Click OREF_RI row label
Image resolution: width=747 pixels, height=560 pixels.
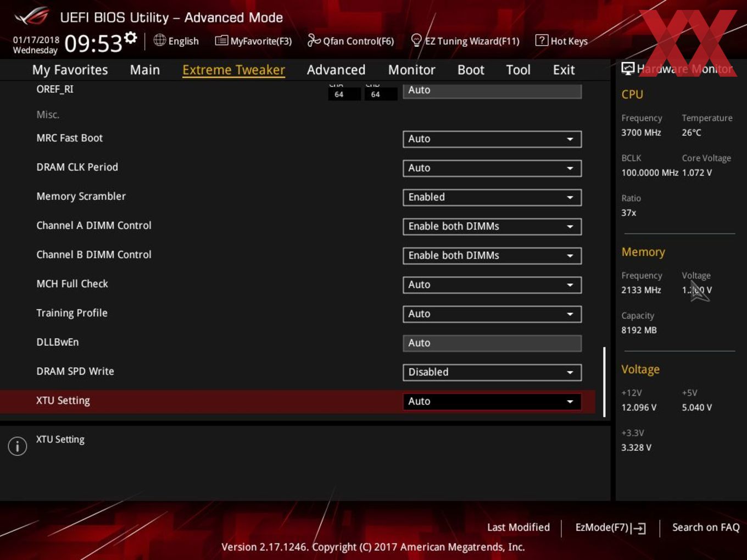pos(54,89)
